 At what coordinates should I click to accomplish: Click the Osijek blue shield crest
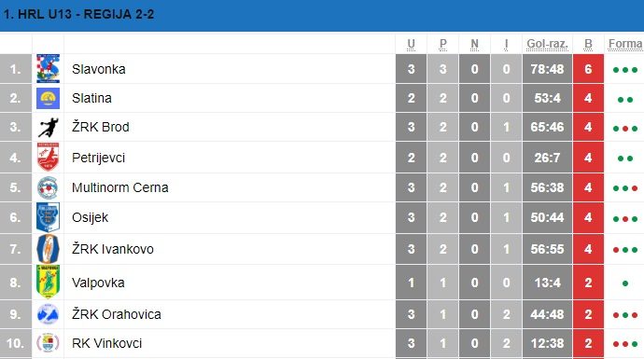point(48,217)
